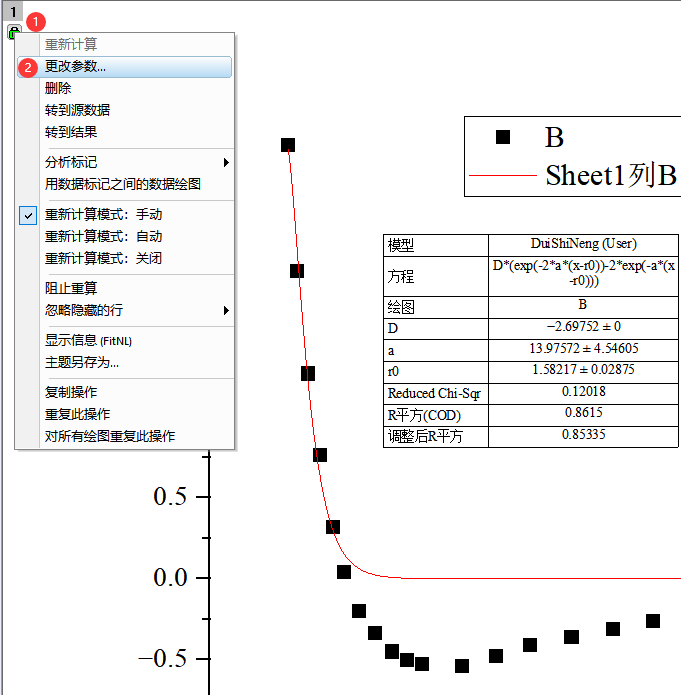The height and width of the screenshot is (695, 681).
Task: Click Y axis tick label 0.0
Action: pos(170,578)
